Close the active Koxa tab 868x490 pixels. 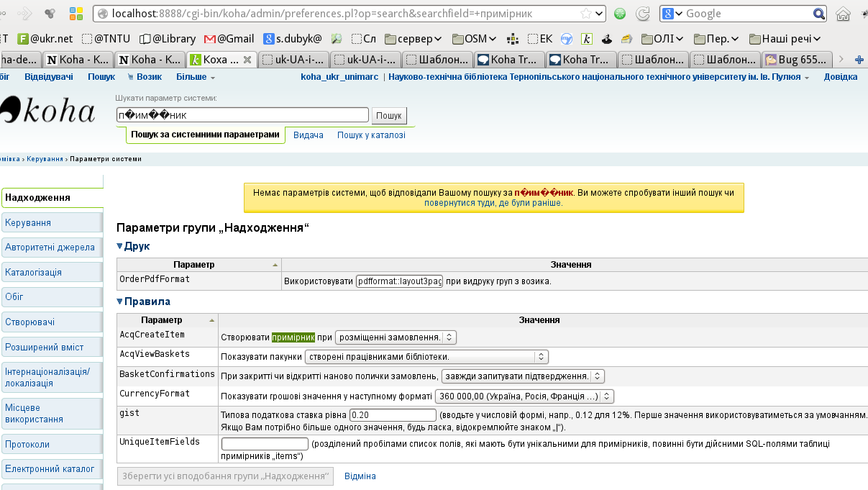[x=247, y=60]
